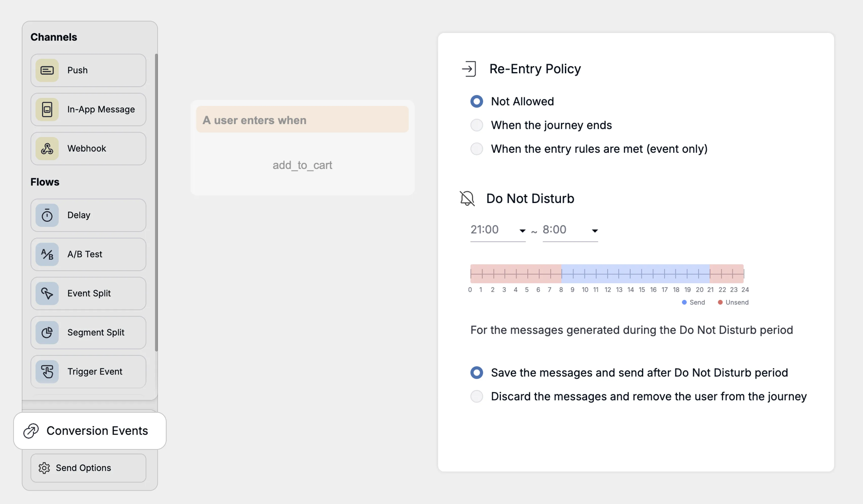Image resolution: width=863 pixels, height=504 pixels.
Task: Click the Conversion Events link icon
Action: [x=31, y=431]
